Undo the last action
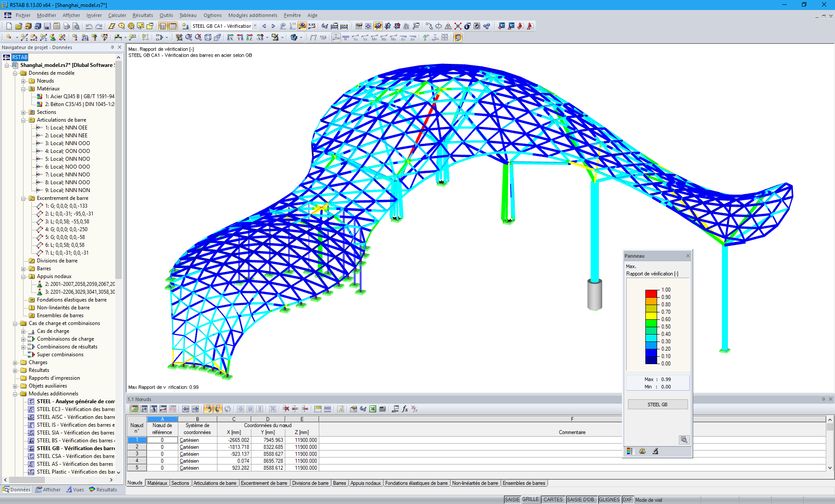 (x=88, y=27)
